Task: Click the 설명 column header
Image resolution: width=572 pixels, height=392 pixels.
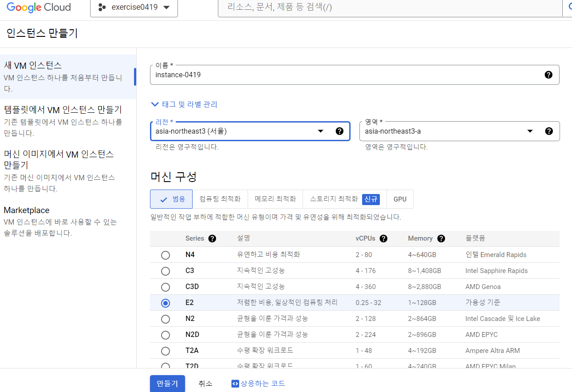Action: pos(244,238)
